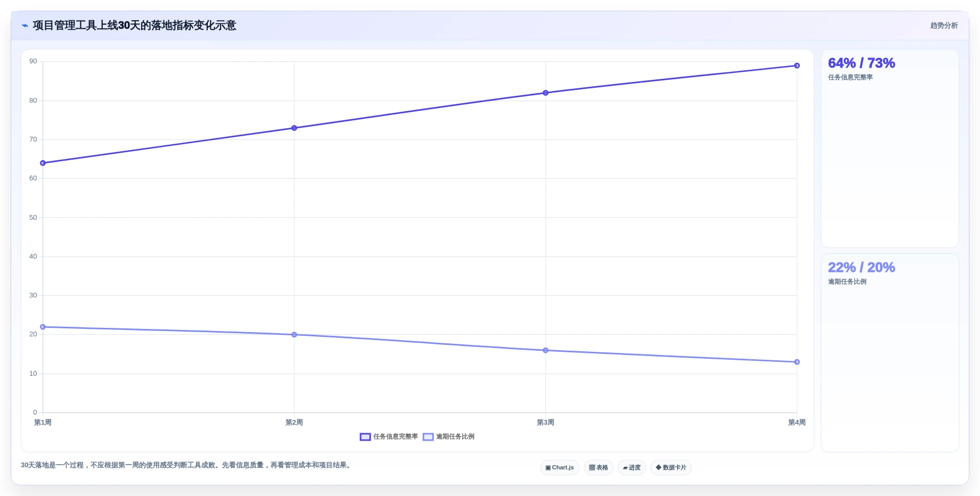The height and width of the screenshot is (496, 980).
Task: Select the 表格 tag
Action: click(598, 468)
